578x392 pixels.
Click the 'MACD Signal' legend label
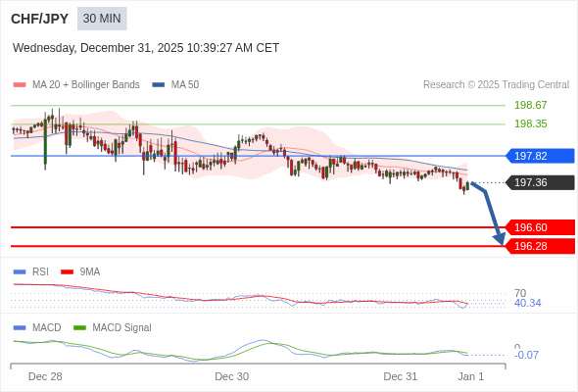[122, 328]
